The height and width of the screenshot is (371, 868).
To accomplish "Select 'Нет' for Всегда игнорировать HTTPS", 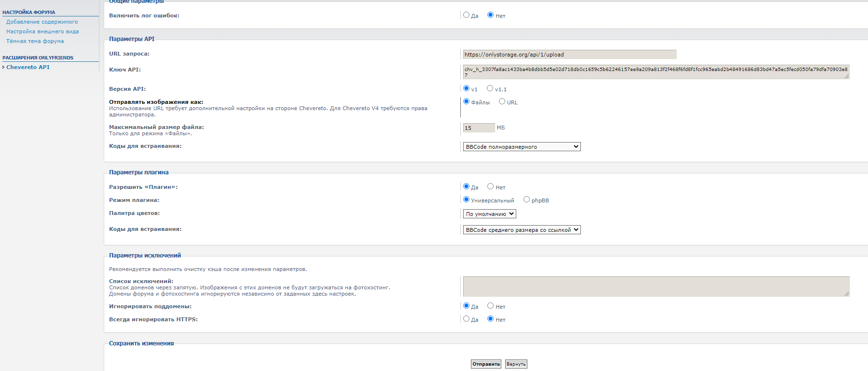I will [x=490, y=319].
